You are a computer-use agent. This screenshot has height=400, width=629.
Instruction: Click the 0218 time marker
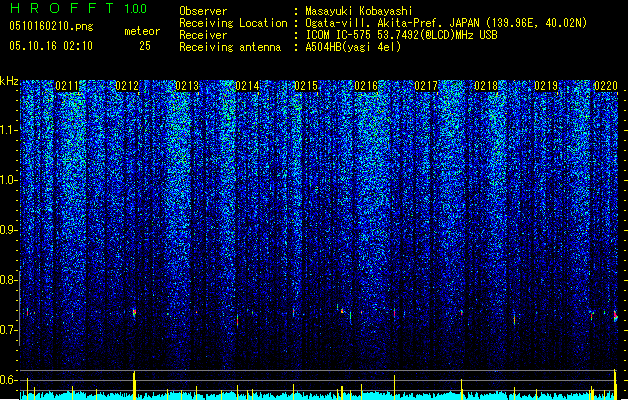tap(486, 86)
